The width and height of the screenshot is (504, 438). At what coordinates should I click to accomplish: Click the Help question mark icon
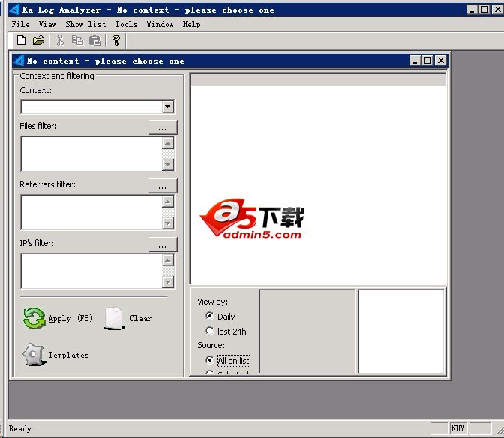tap(116, 40)
